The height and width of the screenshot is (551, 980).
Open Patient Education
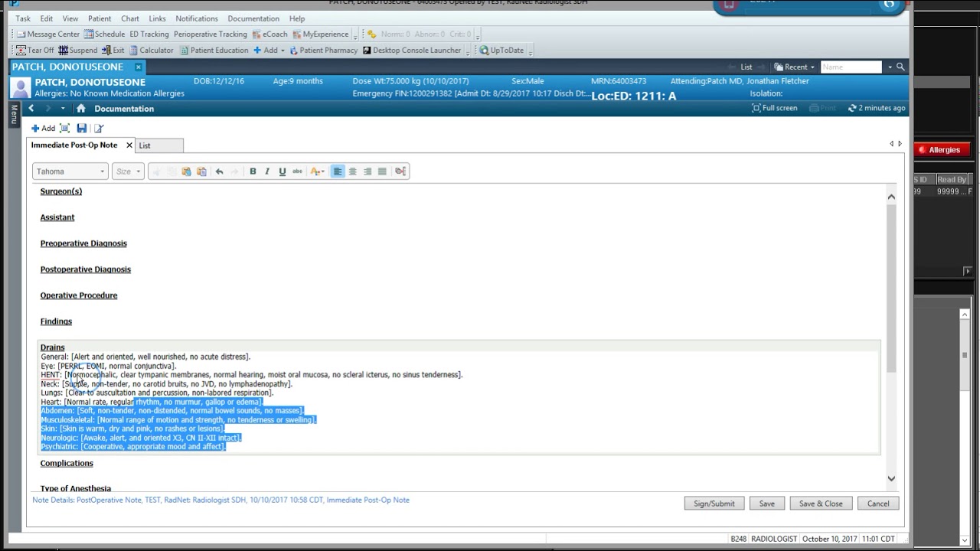point(214,51)
